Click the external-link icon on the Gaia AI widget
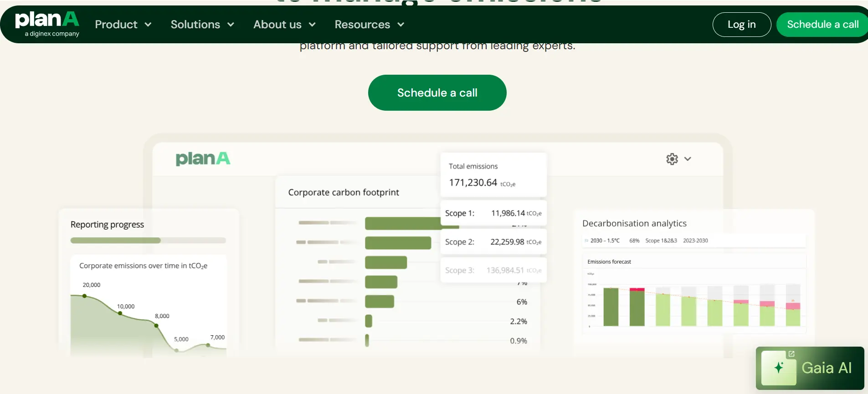868x394 pixels. [x=791, y=354]
